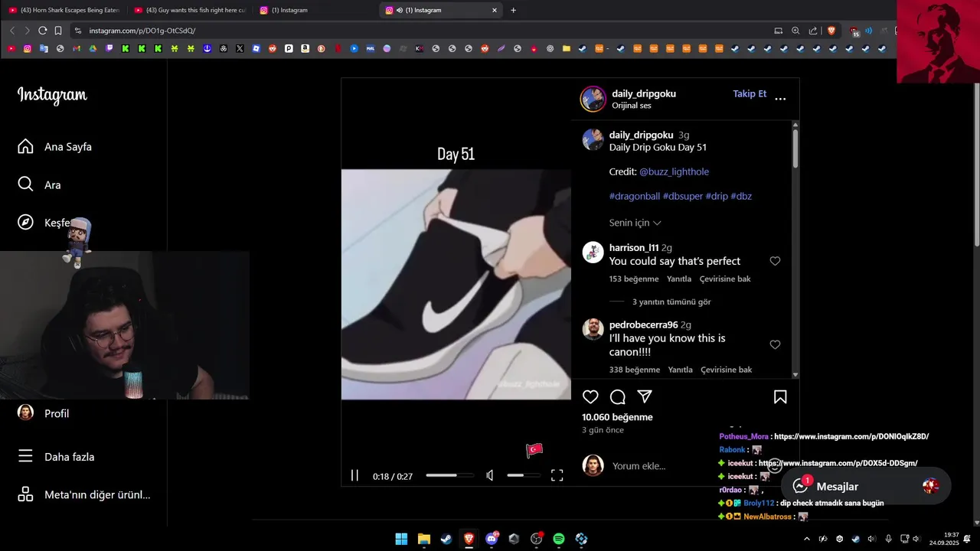Open harrison_l11's profile avatar
Viewport: 980px width, 551px height.
(593, 253)
